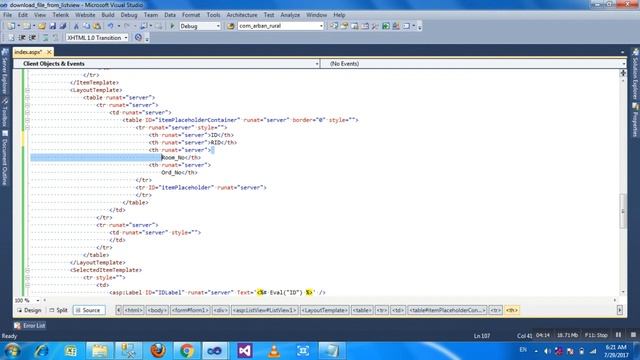
Task: Open the Document Outline side tab
Action: click(5, 158)
